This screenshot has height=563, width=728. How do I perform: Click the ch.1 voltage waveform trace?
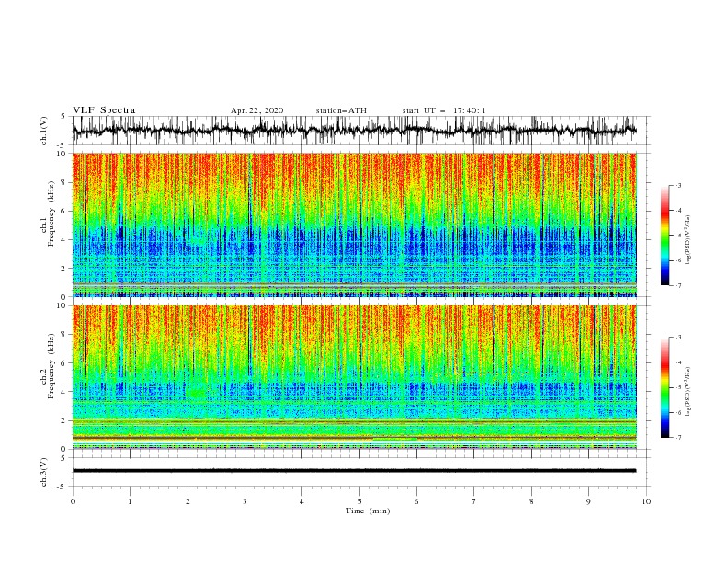[354, 131]
